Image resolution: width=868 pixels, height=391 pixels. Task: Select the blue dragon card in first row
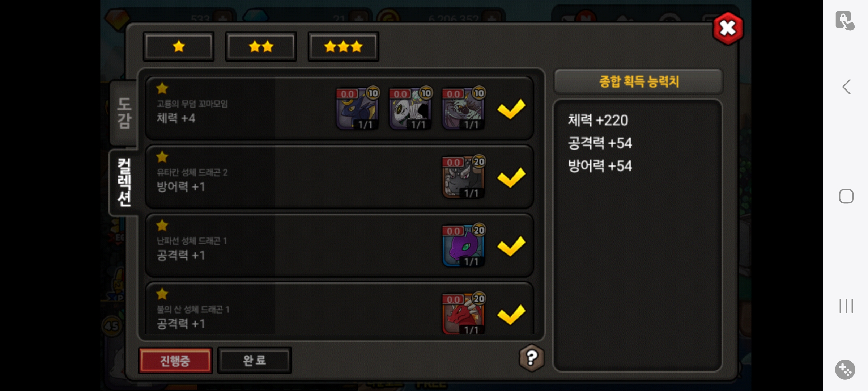click(x=357, y=108)
